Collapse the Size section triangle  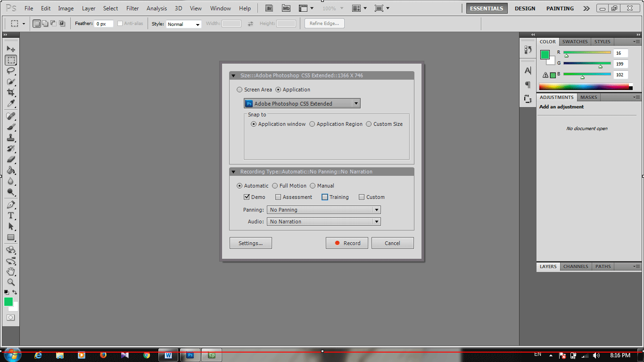click(233, 75)
